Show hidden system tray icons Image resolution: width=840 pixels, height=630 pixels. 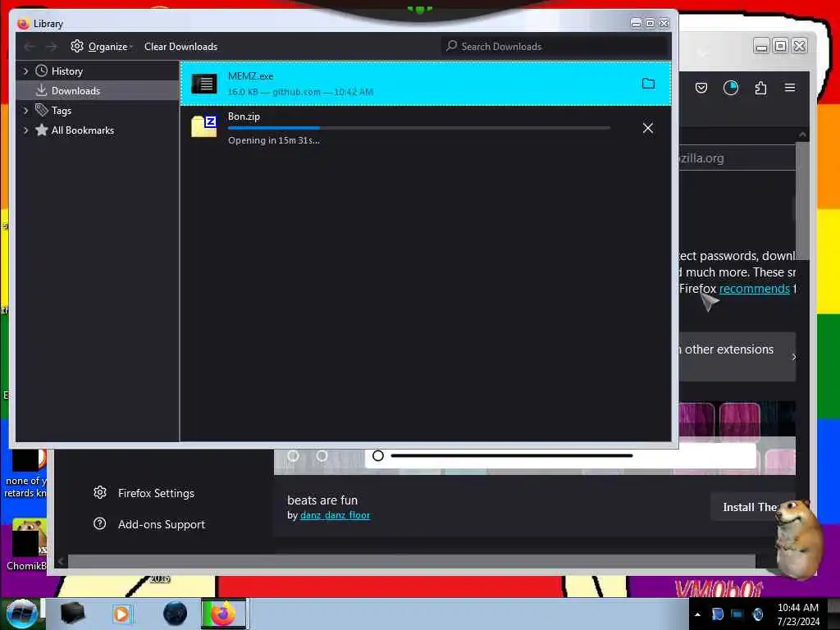[697, 614]
